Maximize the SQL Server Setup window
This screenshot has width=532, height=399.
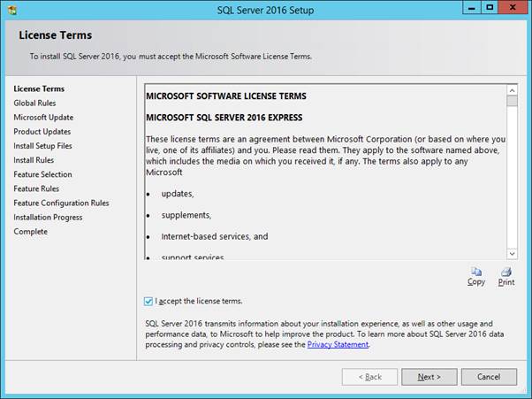click(x=490, y=7)
